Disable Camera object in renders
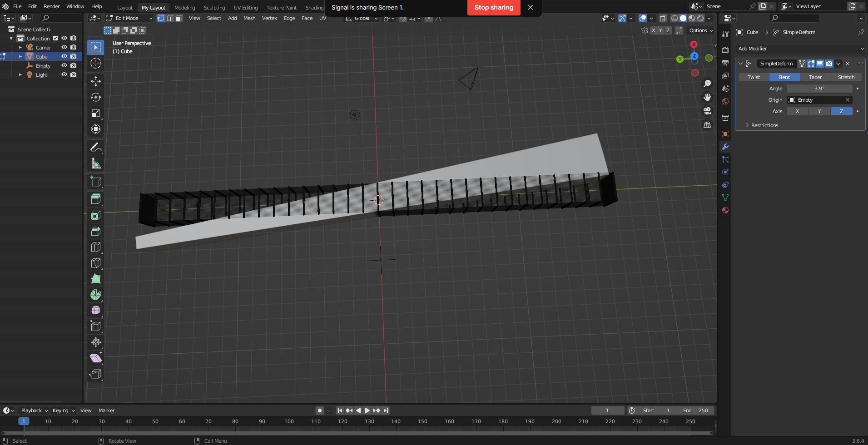The width and height of the screenshot is (868, 445). coord(73,47)
